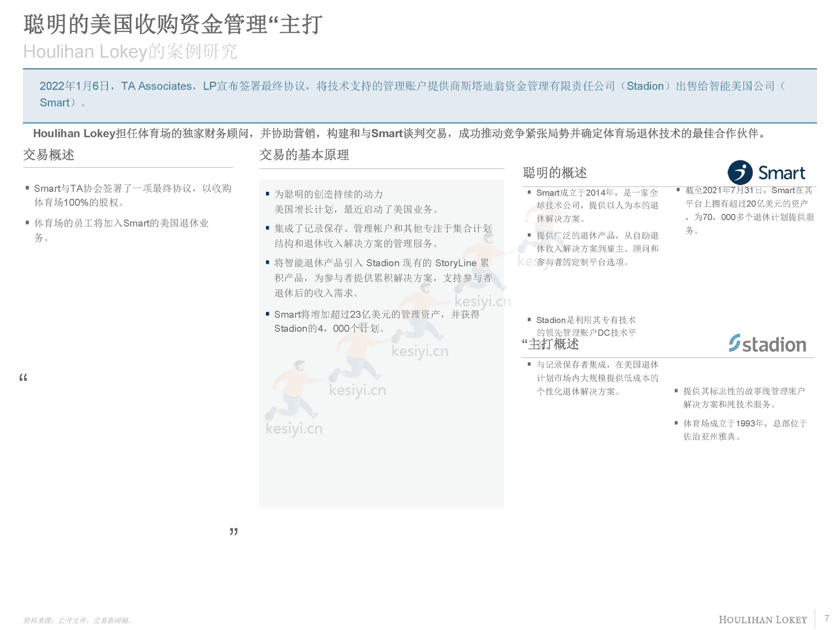The image size is (840, 630).
Task: Select the title '聪明的美国收购资金管理“主打'
Action: 173,24
